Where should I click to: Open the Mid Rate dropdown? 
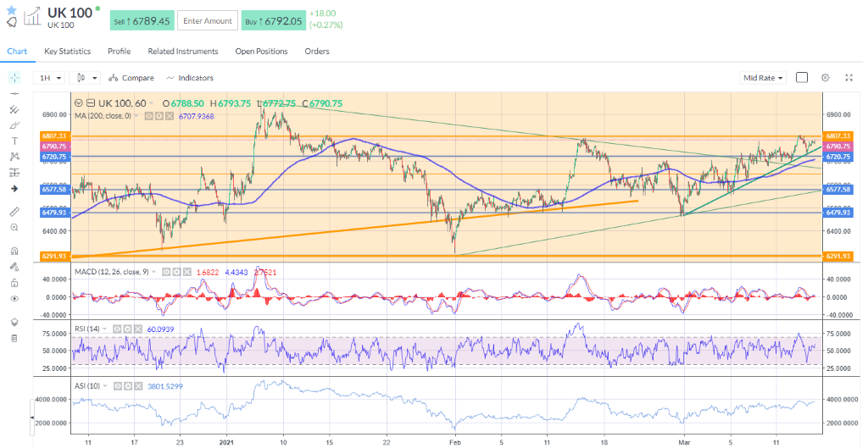click(763, 78)
